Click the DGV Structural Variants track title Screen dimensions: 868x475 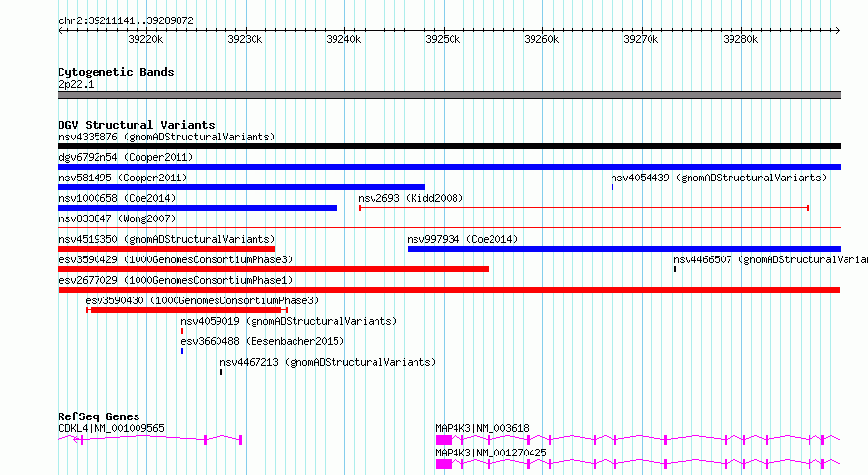pyautogui.click(x=137, y=125)
